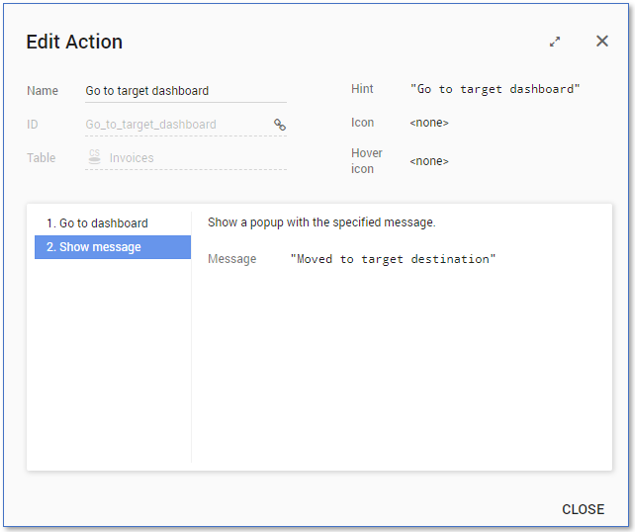Click the popup description text

tap(321, 222)
